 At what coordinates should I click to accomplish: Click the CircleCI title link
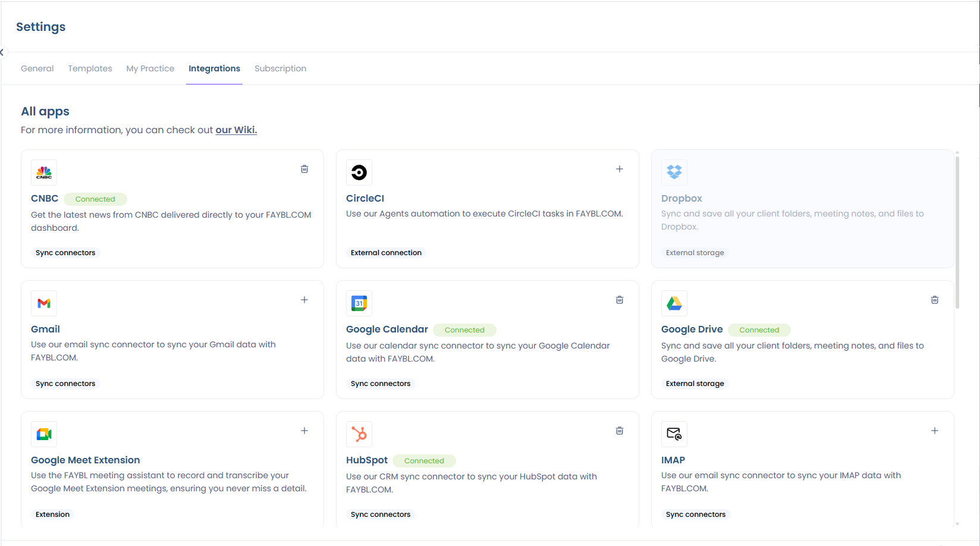365,198
